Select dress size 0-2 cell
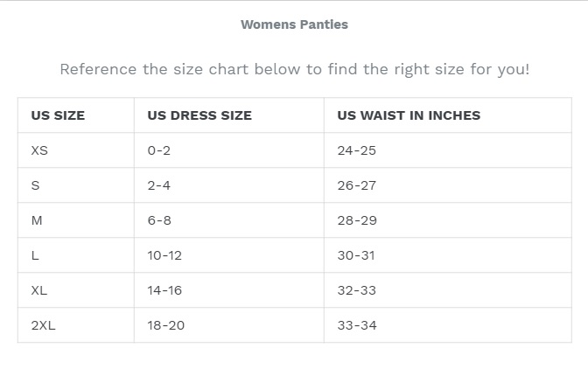 coord(159,150)
